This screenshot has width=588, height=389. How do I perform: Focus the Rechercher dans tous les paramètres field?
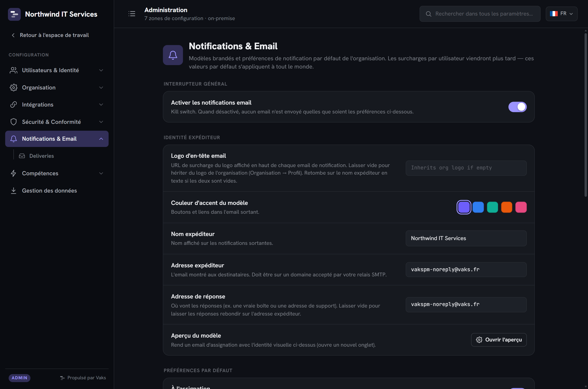[x=480, y=14]
